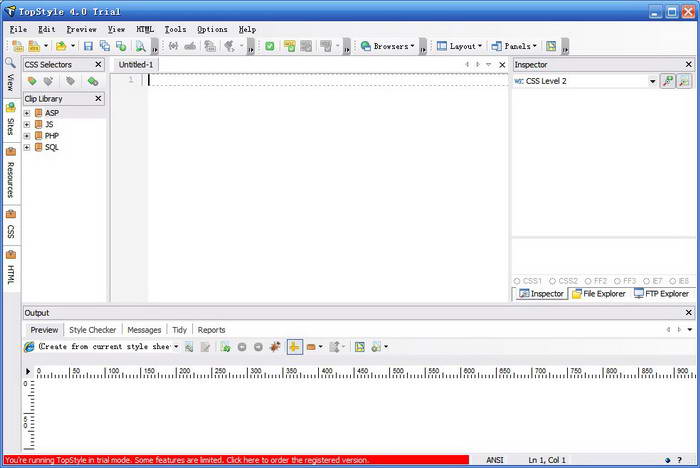This screenshot has height=468, width=700.
Task: Switch to the File Explorer tab
Action: point(599,294)
